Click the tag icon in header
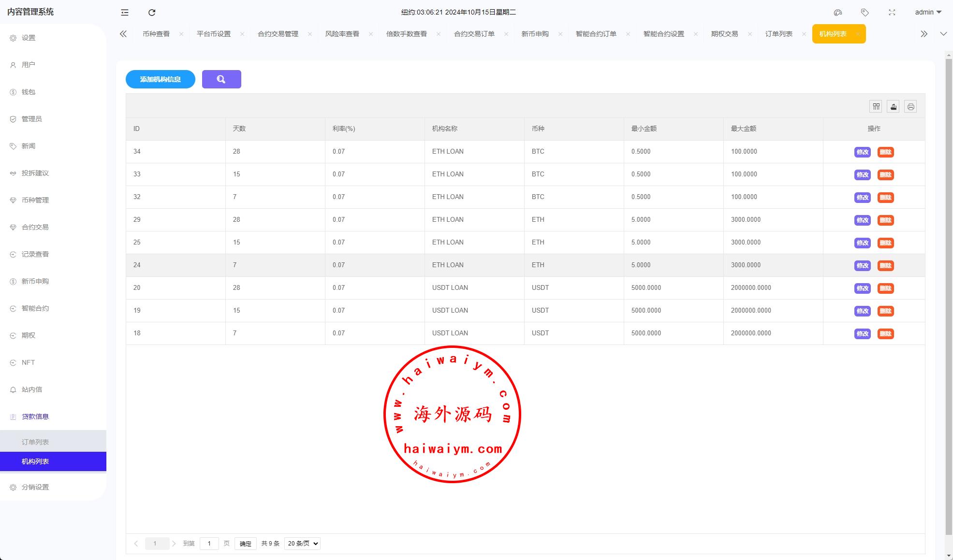 [x=865, y=13]
